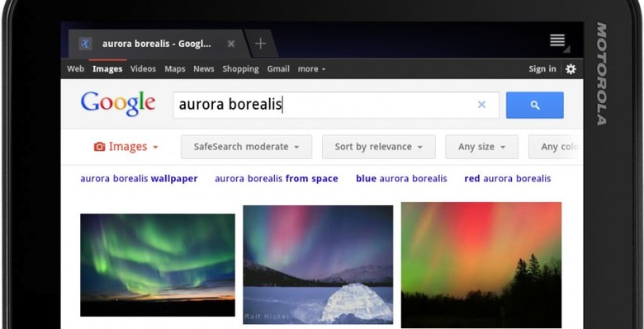Open the browser menu icon

557,40
